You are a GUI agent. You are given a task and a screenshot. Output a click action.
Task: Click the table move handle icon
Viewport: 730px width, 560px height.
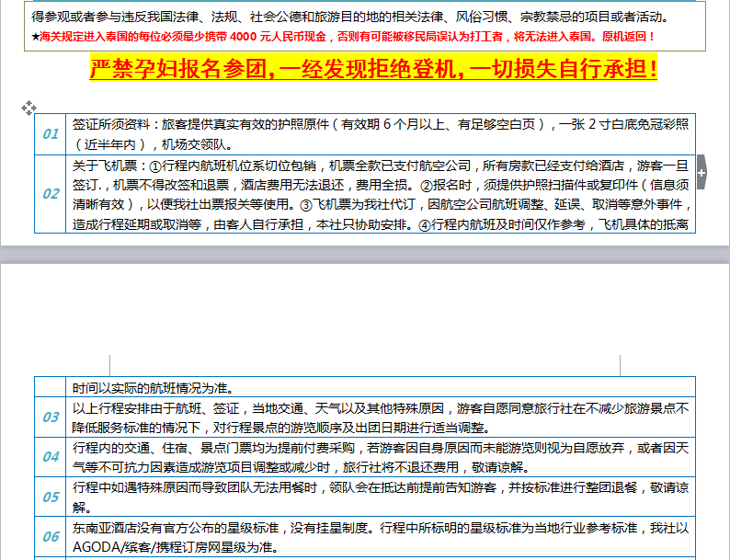tap(29, 109)
